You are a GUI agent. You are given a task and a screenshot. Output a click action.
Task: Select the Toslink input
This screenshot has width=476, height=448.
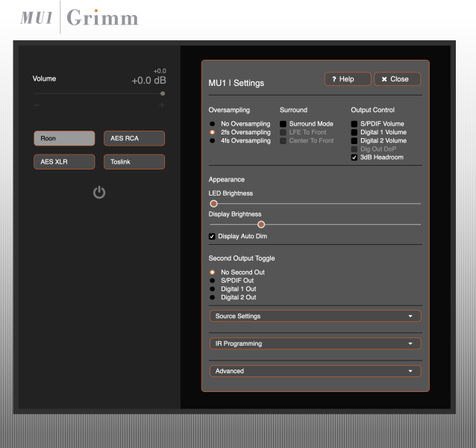coord(134,161)
